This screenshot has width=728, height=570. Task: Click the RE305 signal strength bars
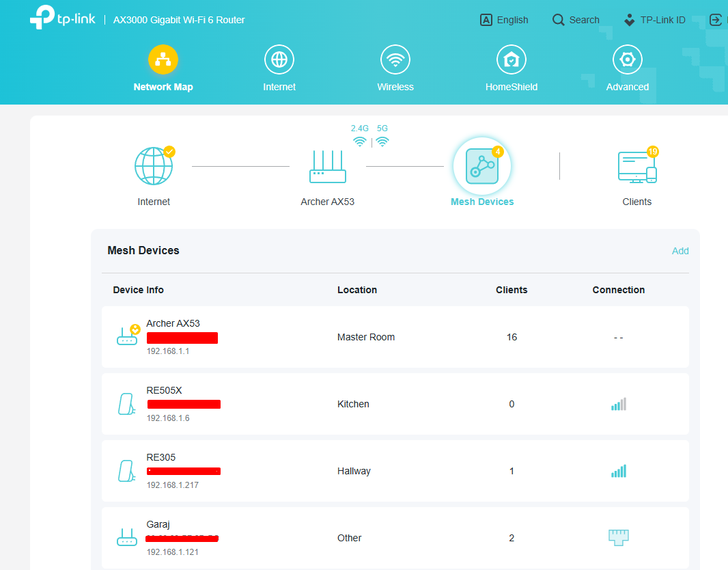click(x=619, y=471)
